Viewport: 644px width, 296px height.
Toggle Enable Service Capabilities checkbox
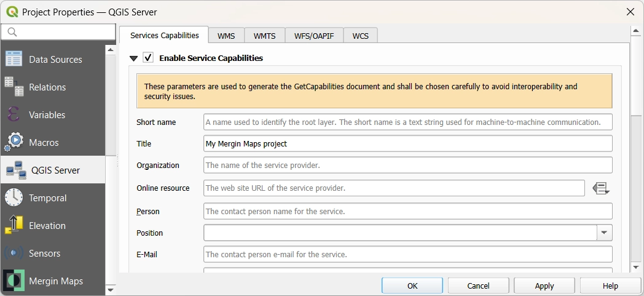tap(148, 58)
